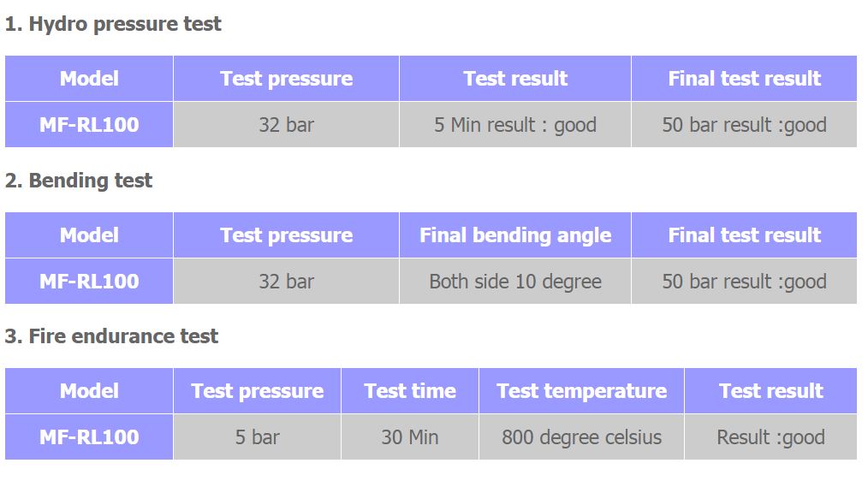
Task: Click the "Test time" column header
Action: 409,391
